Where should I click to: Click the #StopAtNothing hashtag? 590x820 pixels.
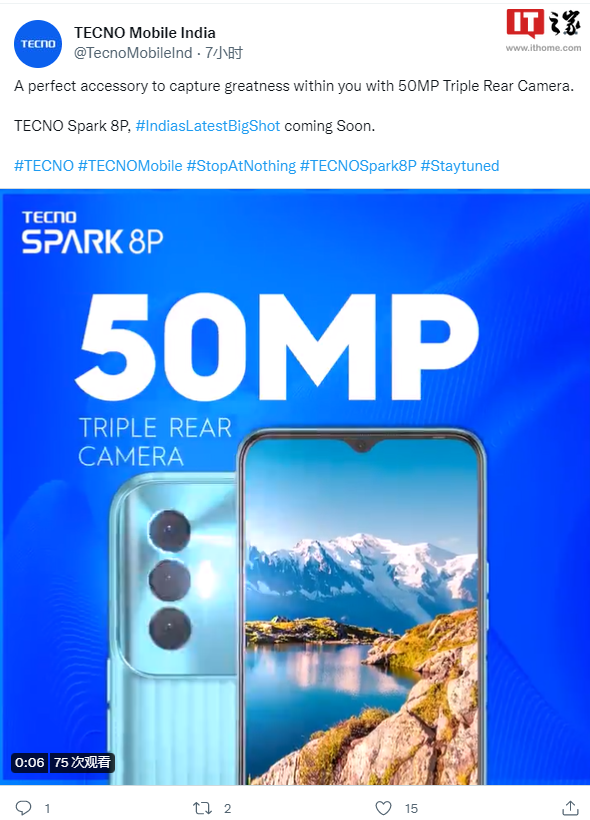[x=241, y=166]
